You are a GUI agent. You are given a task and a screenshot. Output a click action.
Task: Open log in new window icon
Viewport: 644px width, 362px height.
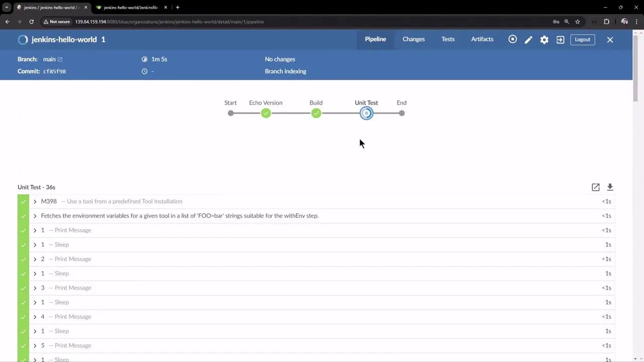coord(595,187)
